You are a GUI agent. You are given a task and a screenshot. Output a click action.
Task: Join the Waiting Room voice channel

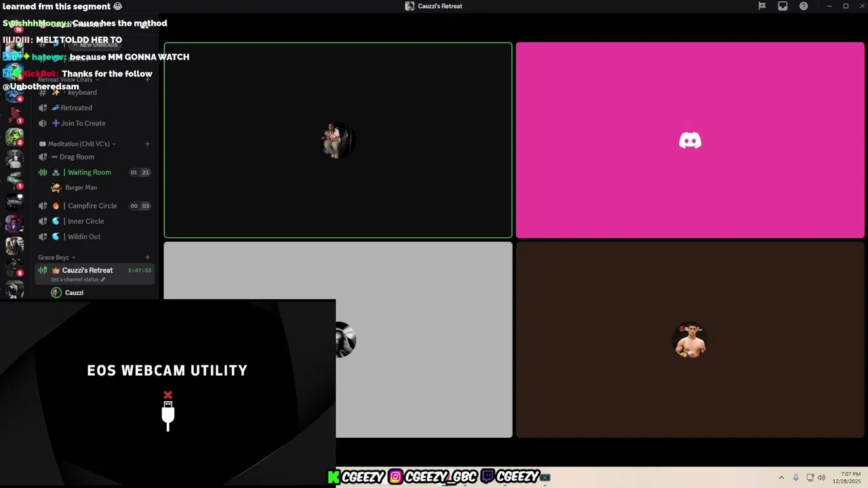pyautogui.click(x=94, y=172)
